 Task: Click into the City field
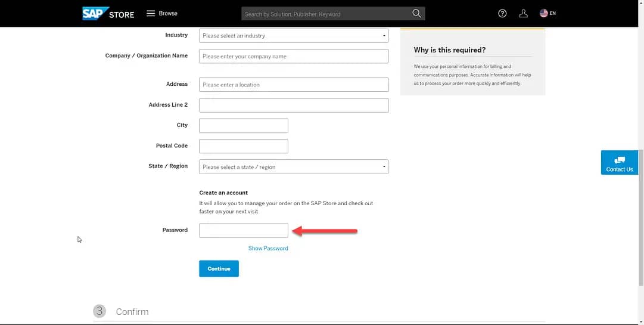[244, 126]
